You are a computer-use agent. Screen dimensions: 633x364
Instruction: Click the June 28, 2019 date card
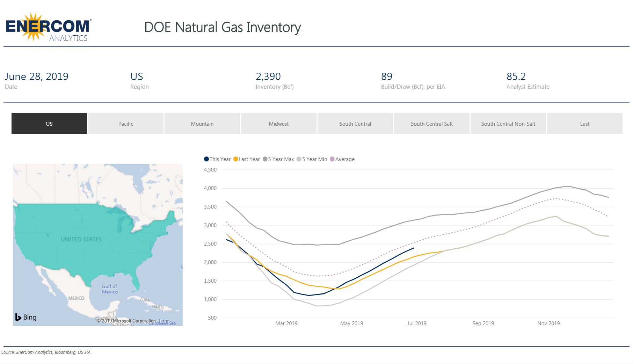click(37, 77)
